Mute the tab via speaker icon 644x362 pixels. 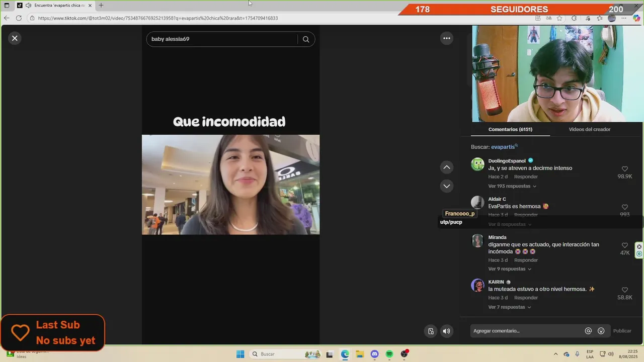(x=29, y=6)
